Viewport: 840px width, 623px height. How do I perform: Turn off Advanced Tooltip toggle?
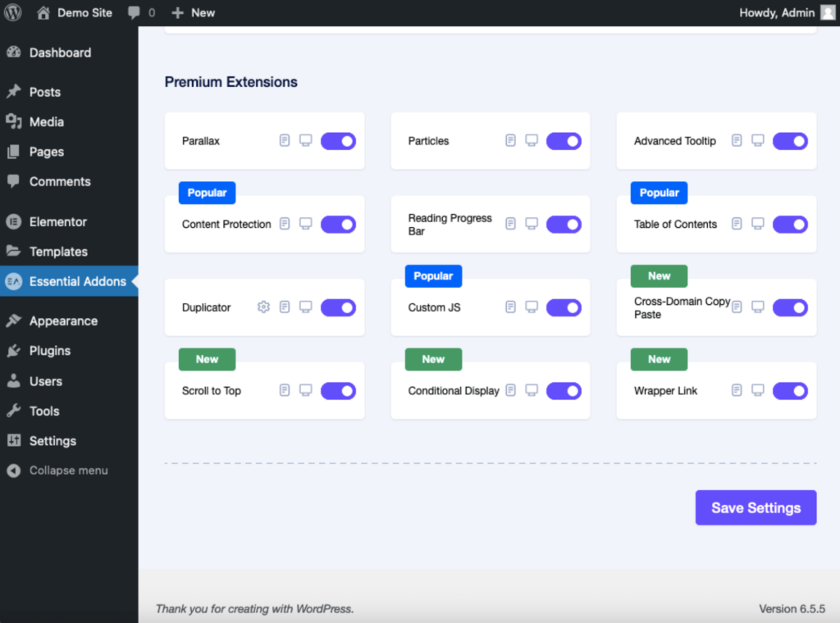click(x=790, y=141)
